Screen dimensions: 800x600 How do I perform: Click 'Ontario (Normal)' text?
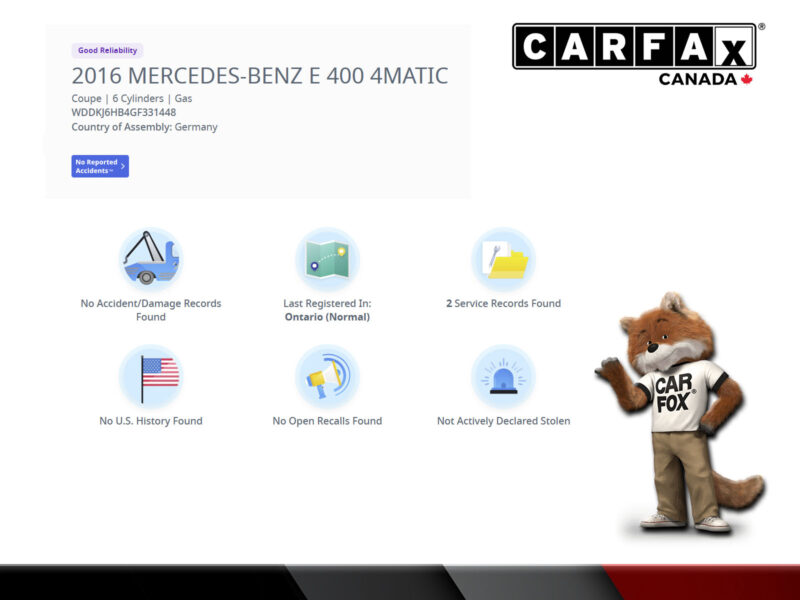point(328,317)
